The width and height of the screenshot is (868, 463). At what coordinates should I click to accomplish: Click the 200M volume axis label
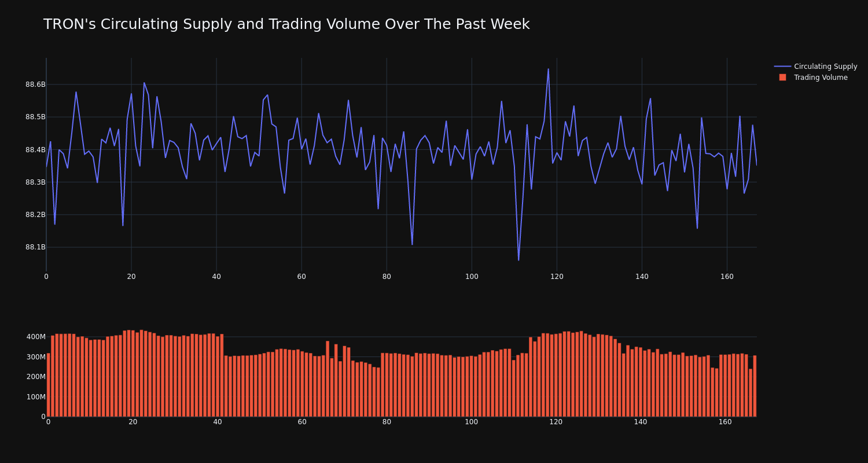click(x=36, y=377)
